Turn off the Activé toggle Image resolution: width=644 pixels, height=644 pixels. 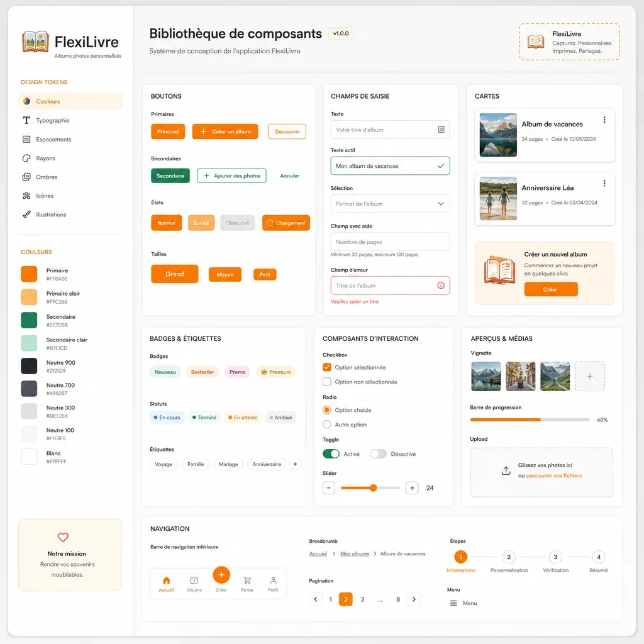[331, 454]
